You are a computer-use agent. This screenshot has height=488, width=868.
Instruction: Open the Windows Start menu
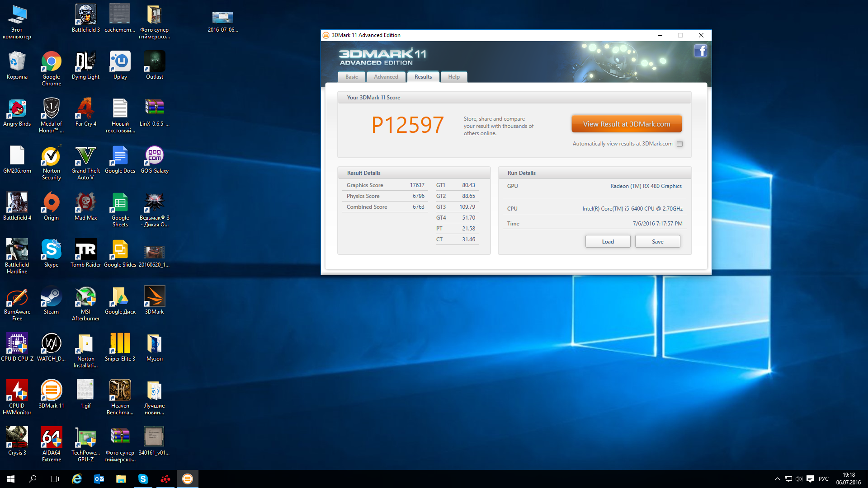coord(11,479)
